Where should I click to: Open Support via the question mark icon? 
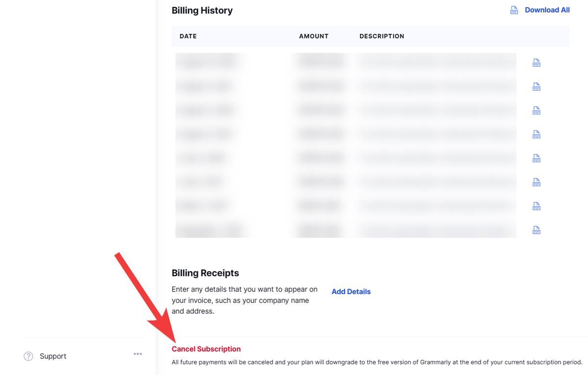coord(28,356)
